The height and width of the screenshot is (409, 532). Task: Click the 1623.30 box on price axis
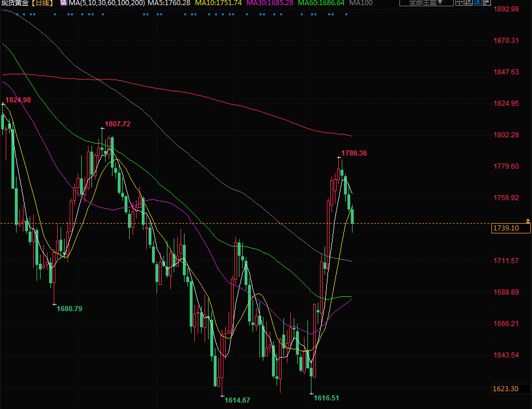(506, 389)
